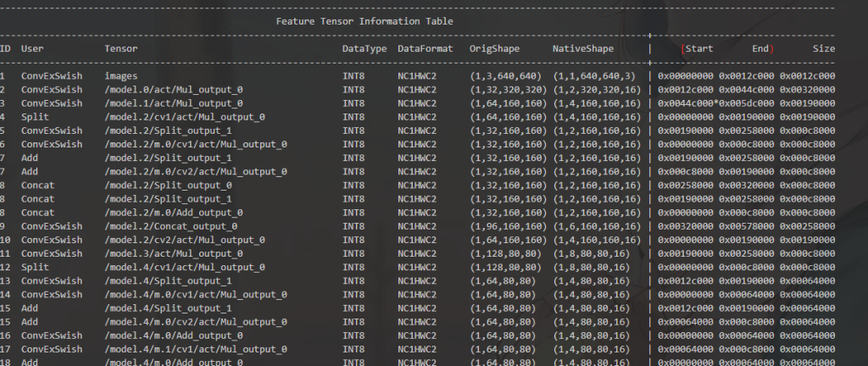Click the DataType column header
The height and width of the screenshot is (366, 868).
[364, 49]
